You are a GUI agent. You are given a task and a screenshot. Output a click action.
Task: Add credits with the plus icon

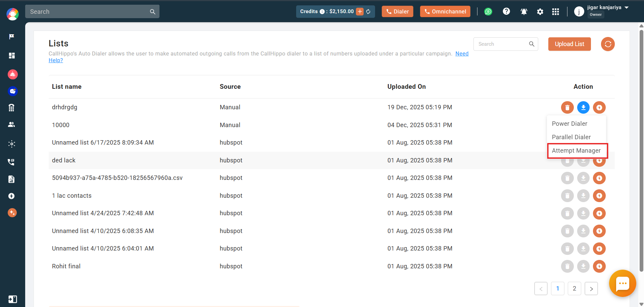360,11
